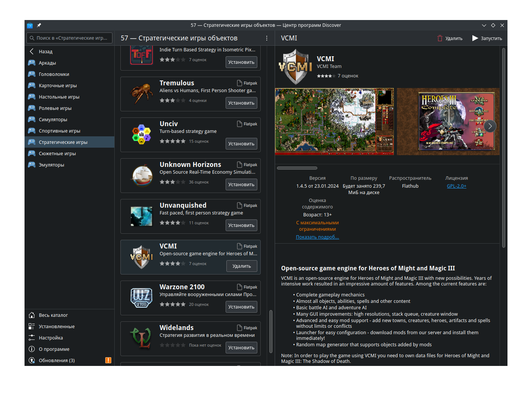
Task: Click the Unknown Horizons title
Action: [x=190, y=165]
